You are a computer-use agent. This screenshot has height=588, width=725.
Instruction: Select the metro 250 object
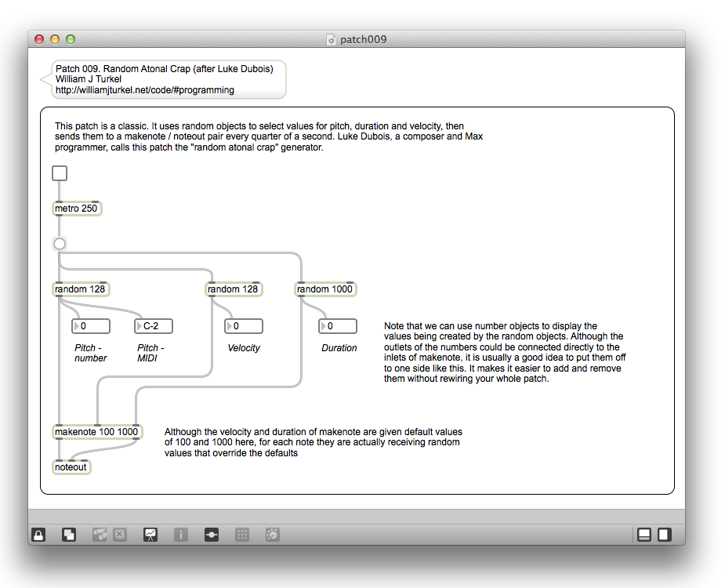point(77,209)
